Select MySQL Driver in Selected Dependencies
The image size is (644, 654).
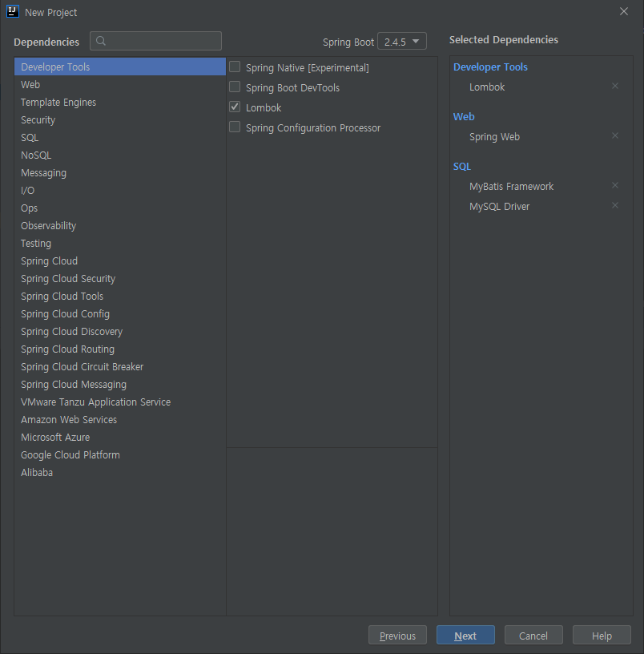(499, 207)
